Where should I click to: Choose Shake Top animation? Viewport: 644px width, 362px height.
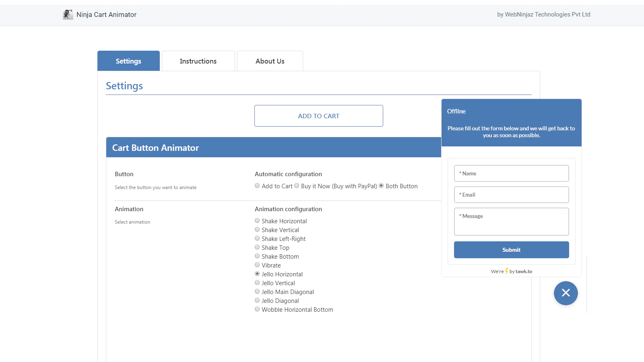(x=257, y=247)
